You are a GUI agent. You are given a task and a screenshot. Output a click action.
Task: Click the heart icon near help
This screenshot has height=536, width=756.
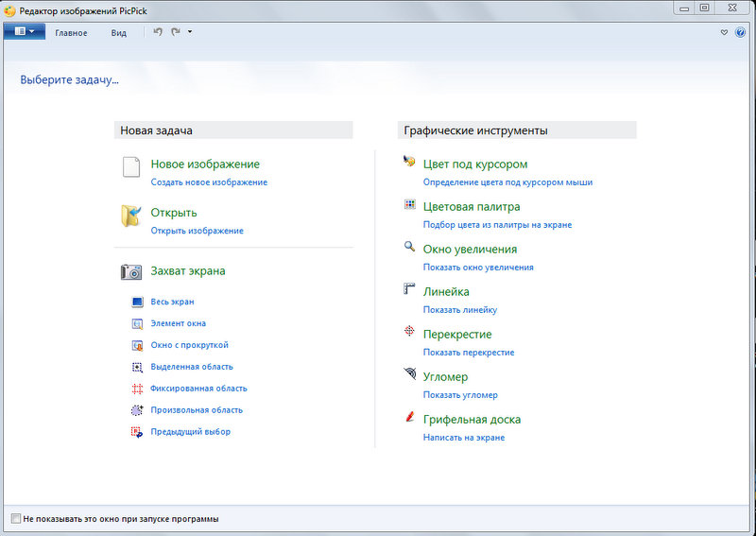tap(724, 32)
